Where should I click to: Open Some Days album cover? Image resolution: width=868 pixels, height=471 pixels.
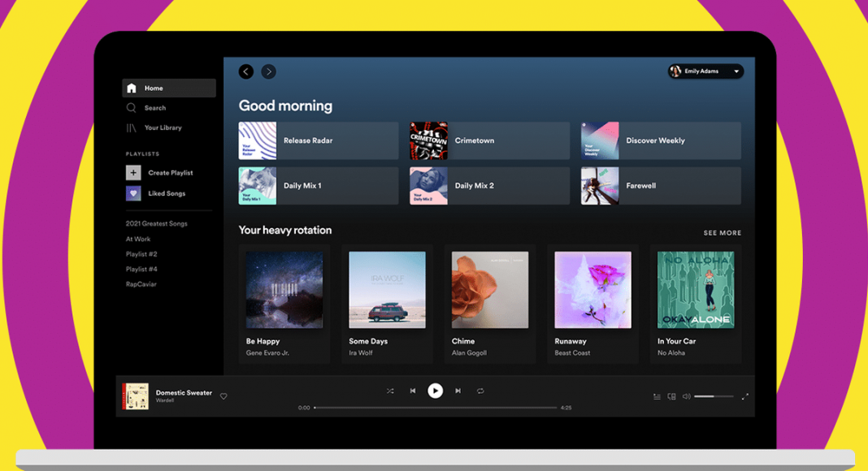point(388,290)
